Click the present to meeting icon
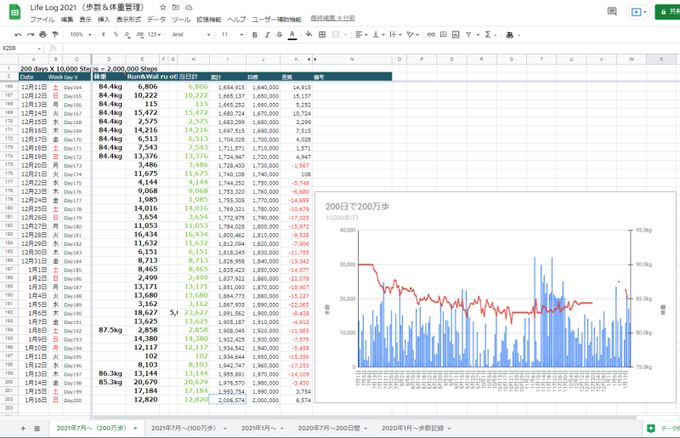Image resolution: width=680 pixels, height=438 pixels. (x=638, y=12)
